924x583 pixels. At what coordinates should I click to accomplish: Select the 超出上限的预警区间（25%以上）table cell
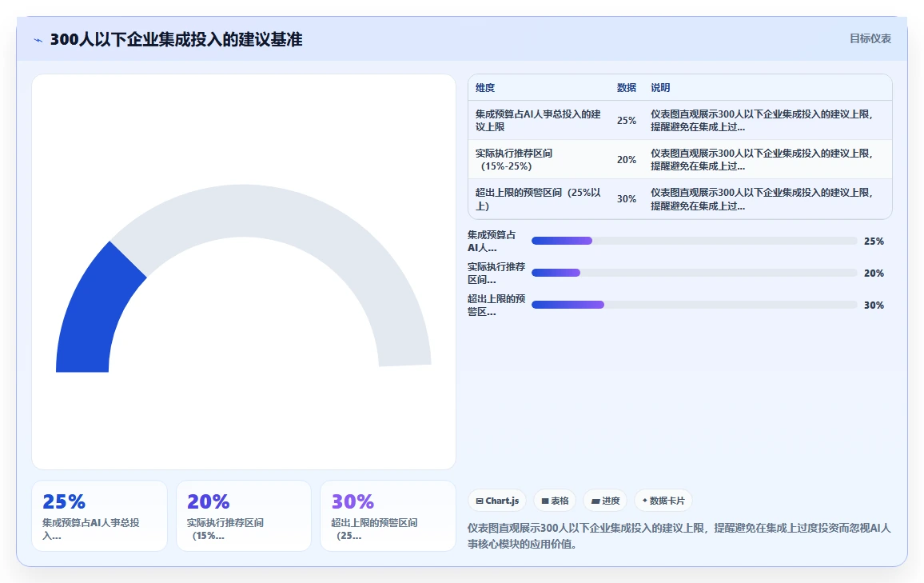pyautogui.click(x=539, y=198)
